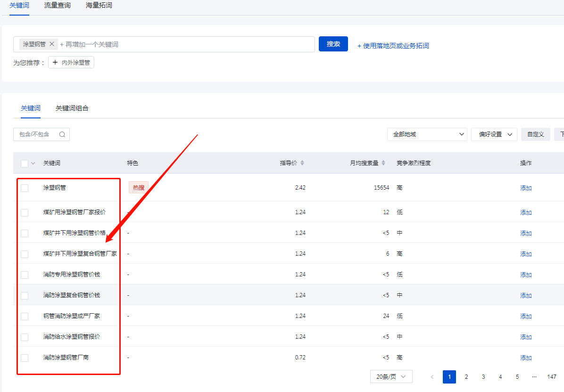Open select-all checkbox dropdown arrow
This screenshot has height=392, width=564.
33,163
